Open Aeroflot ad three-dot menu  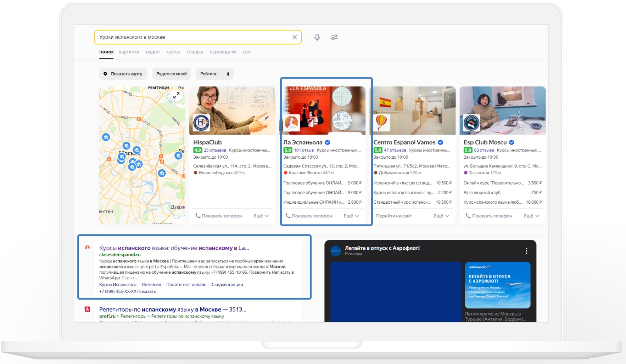click(526, 251)
